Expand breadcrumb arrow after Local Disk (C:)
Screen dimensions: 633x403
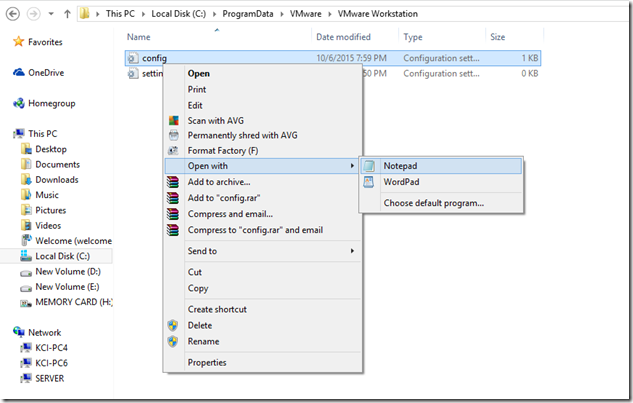click(x=214, y=14)
